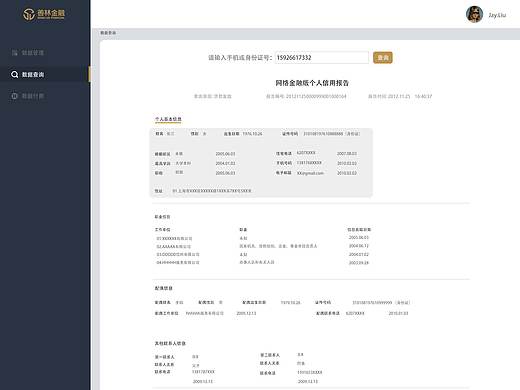Click the gold company logo in the sidebar

(x=44, y=14)
